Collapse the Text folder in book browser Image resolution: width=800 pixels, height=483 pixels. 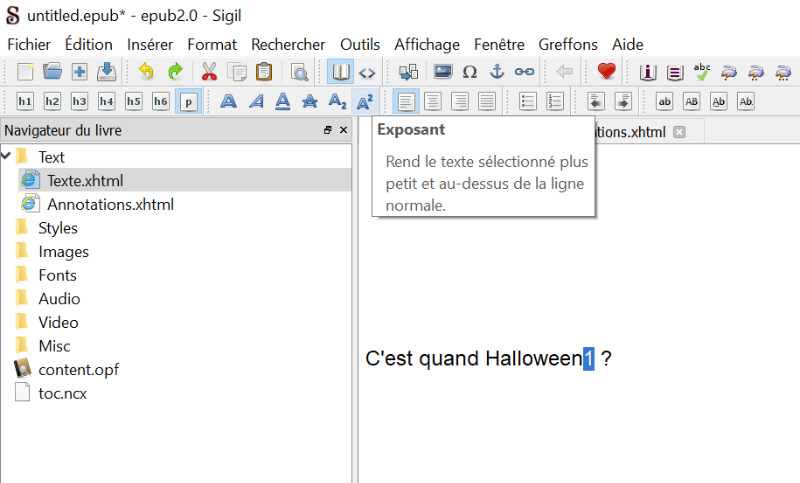point(7,156)
